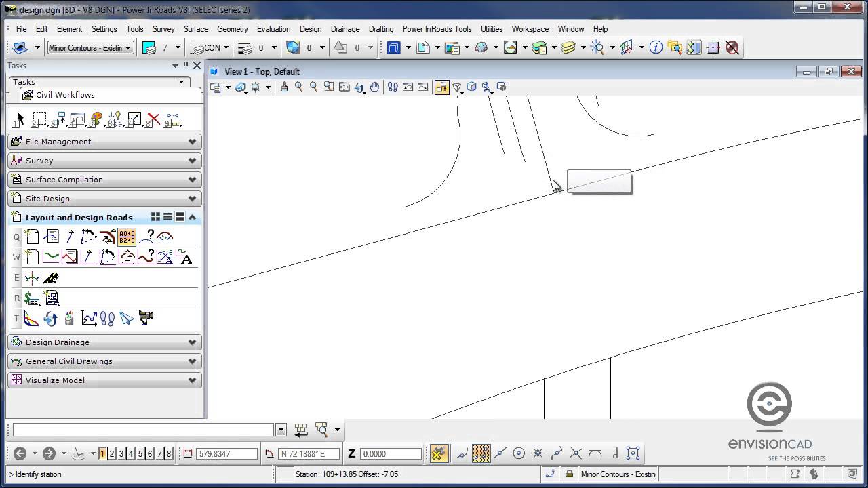This screenshot has width=868, height=488.
Task: Expand the Site Design task group
Action: pyautogui.click(x=104, y=199)
